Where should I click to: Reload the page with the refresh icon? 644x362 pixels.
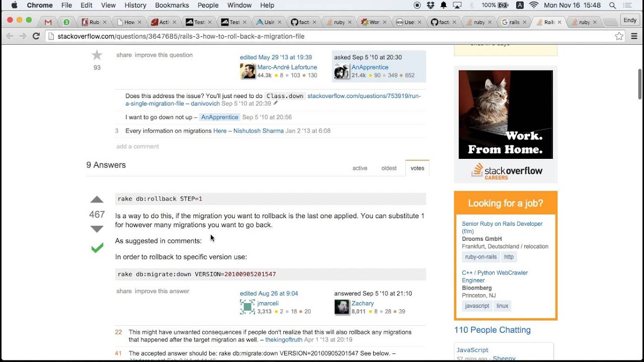click(x=36, y=36)
